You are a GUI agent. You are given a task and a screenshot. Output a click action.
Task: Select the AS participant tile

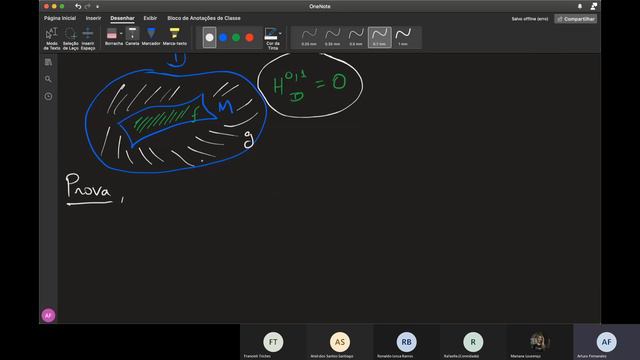[x=340, y=342]
